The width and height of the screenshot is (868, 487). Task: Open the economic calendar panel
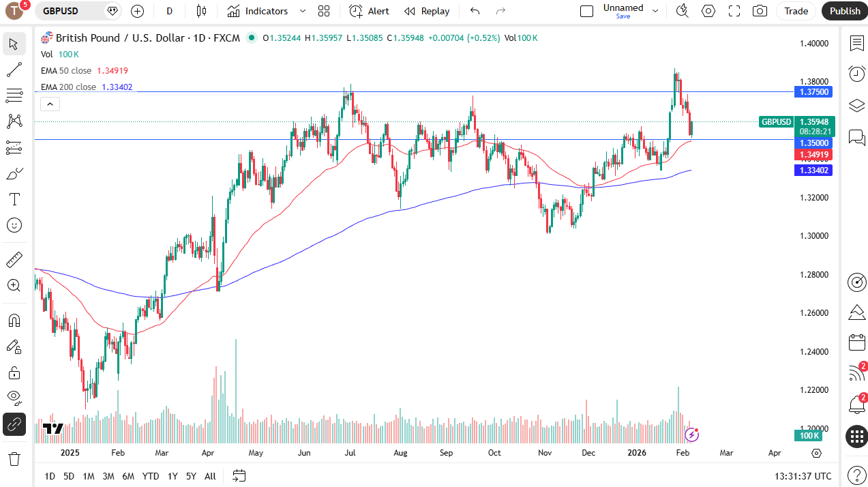856,342
